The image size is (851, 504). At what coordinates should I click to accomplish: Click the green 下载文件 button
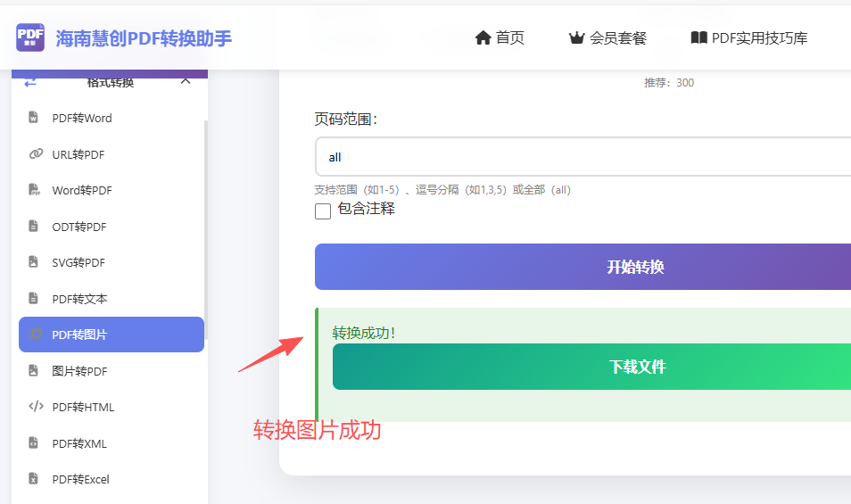(591, 367)
